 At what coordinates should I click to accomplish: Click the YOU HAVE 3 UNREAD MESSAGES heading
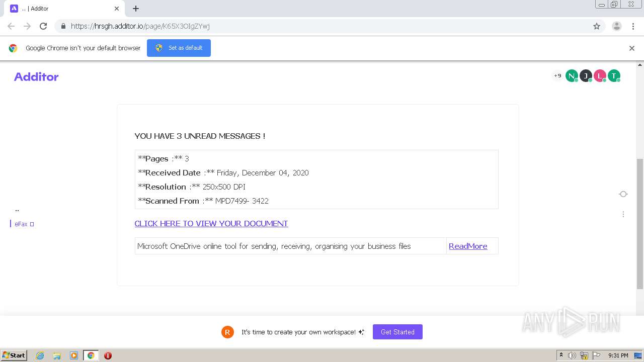pos(200,136)
